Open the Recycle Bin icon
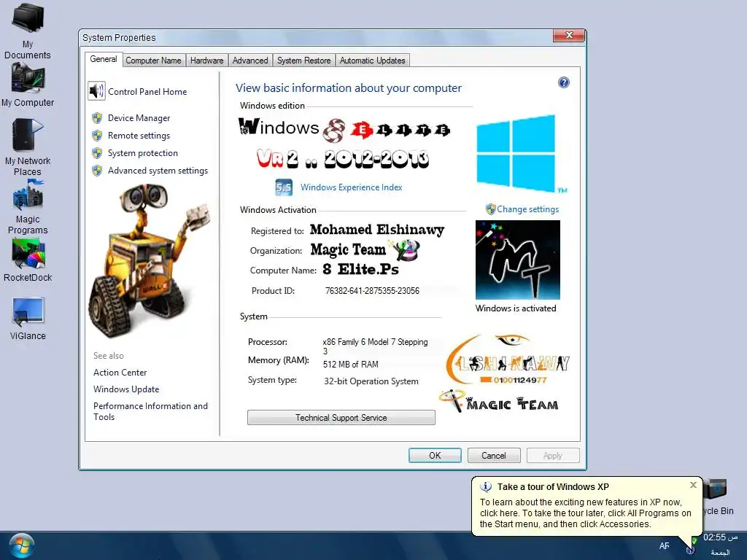Viewport: 747px width, 560px height. 716,491
